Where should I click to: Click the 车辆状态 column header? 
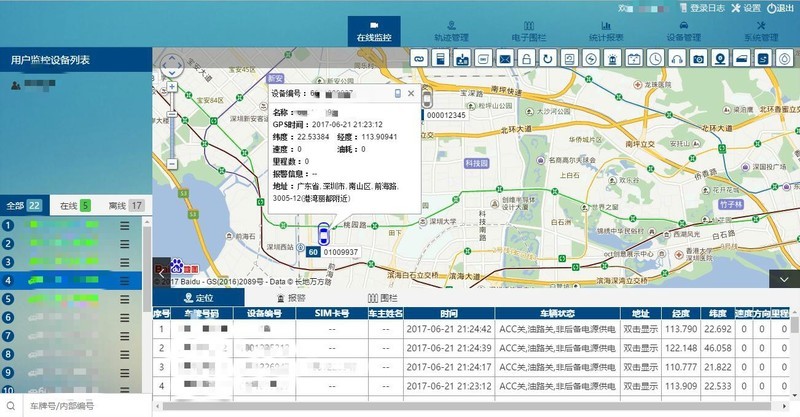557,313
